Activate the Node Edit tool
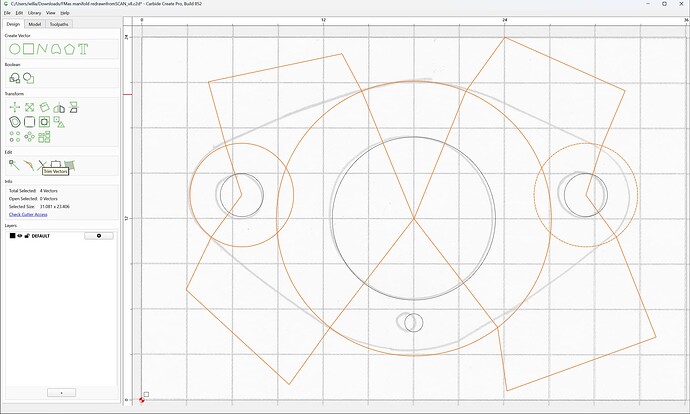Image resolution: width=690 pixels, height=414 pixels. click(14, 165)
